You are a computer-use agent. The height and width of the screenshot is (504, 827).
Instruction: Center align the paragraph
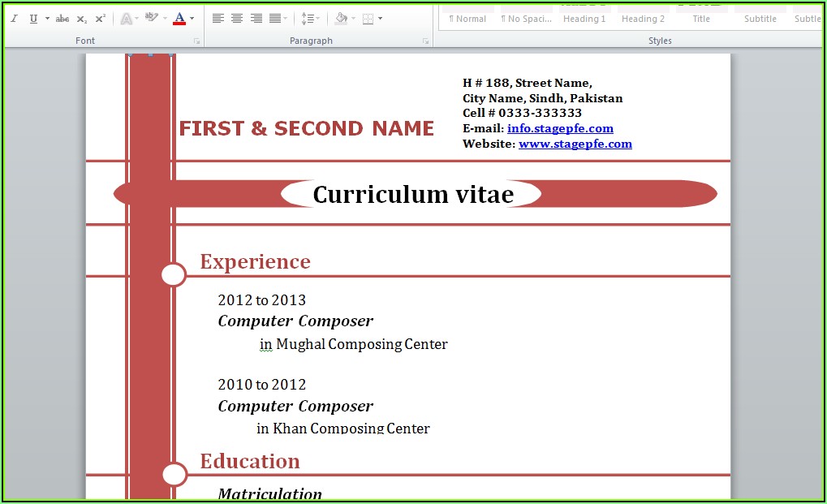click(x=237, y=19)
